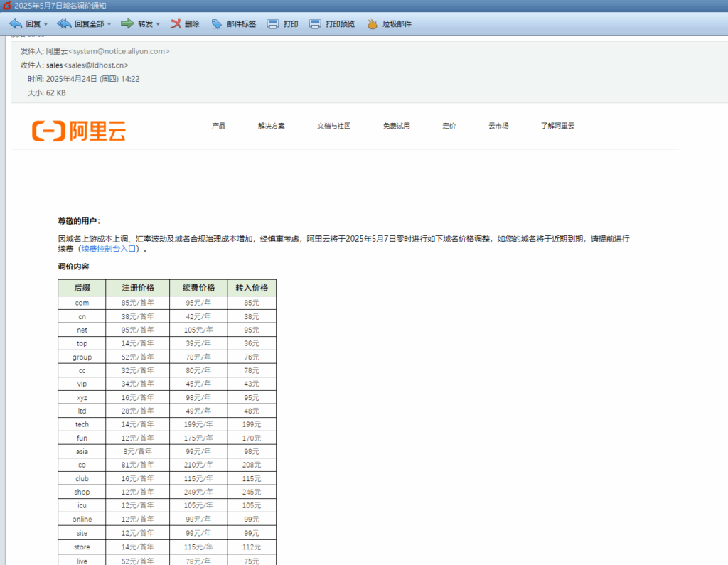Image resolution: width=728 pixels, height=565 pixels.
Task: Open mail tags via 邮件标签 icon
Action: (218, 23)
